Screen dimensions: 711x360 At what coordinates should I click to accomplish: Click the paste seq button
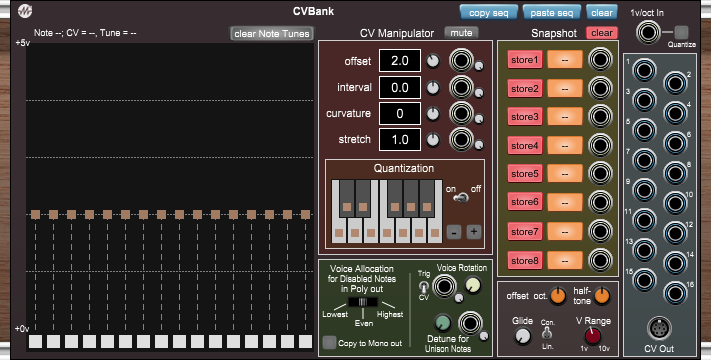(551, 12)
